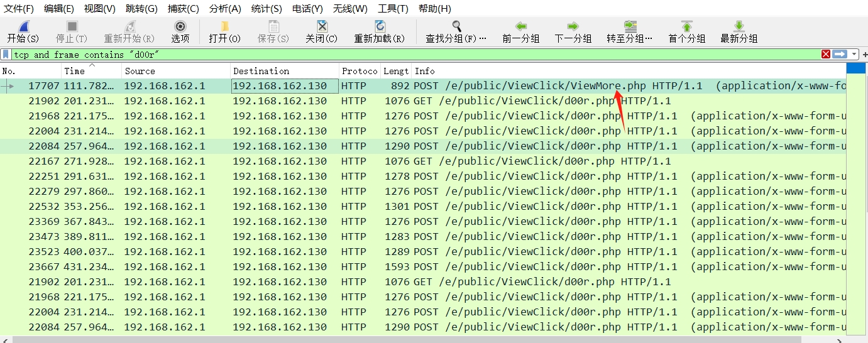Image resolution: width=868 pixels, height=343 pixels.
Task: Open the 编辑(E) menu
Action: 59,9
